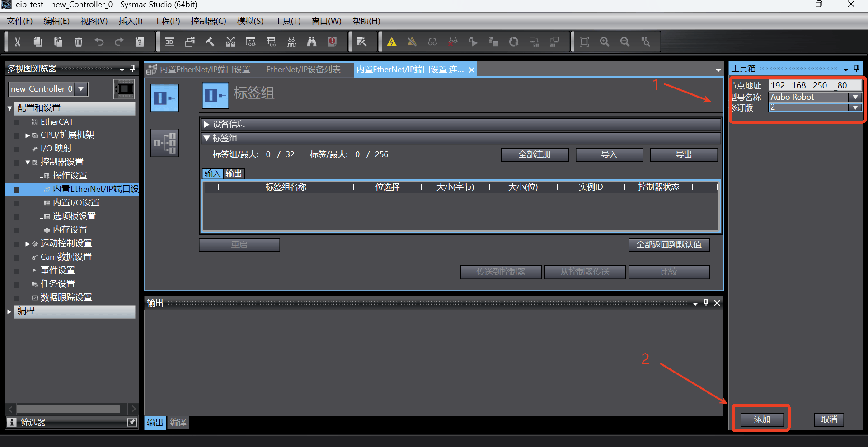This screenshot has width=868, height=447.
Task: Click the node address IP input field
Action: coord(815,85)
